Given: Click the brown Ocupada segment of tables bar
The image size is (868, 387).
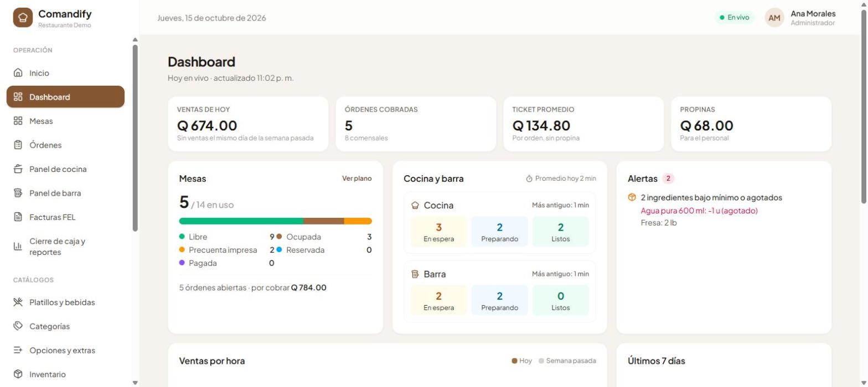Looking at the screenshot, I should [323, 221].
